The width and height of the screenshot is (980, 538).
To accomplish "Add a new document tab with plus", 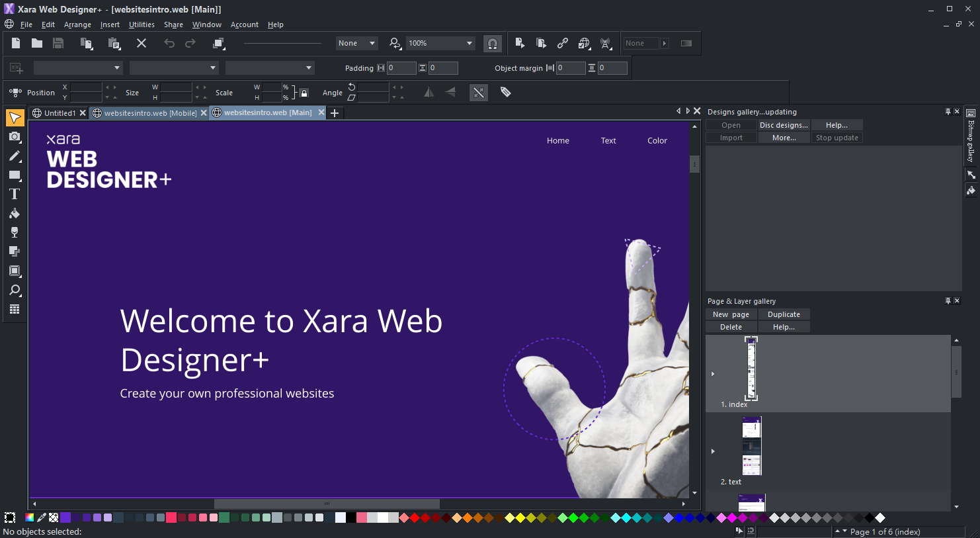I will 335,113.
